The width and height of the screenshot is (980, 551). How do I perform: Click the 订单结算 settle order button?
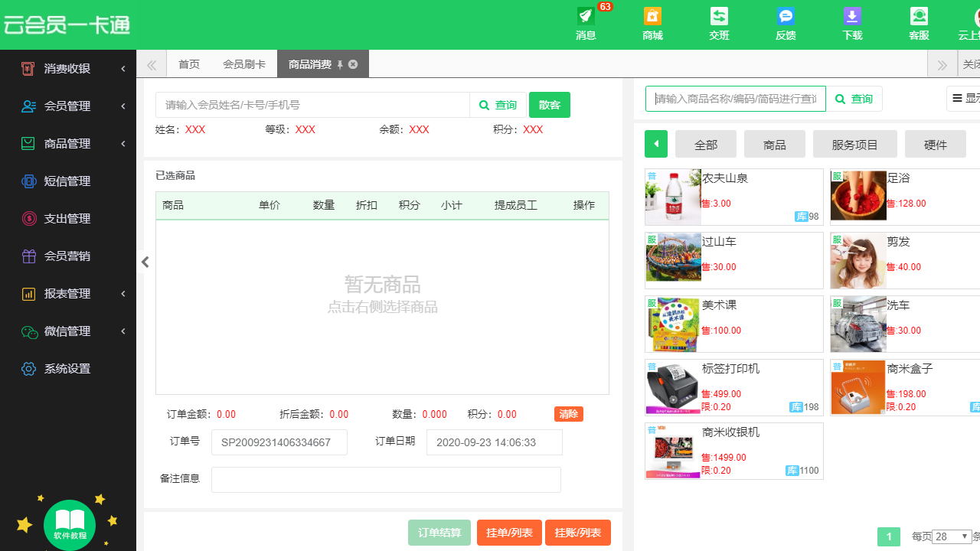point(439,533)
